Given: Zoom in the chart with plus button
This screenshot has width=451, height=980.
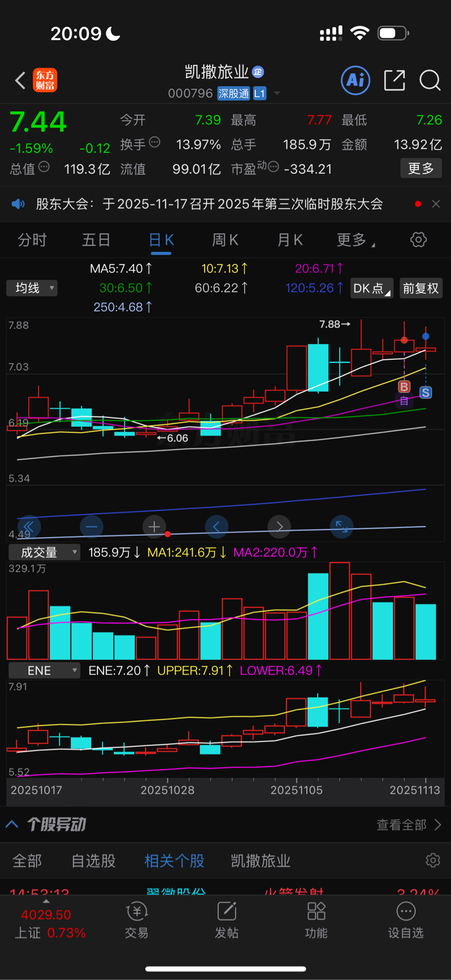Looking at the screenshot, I should [154, 527].
